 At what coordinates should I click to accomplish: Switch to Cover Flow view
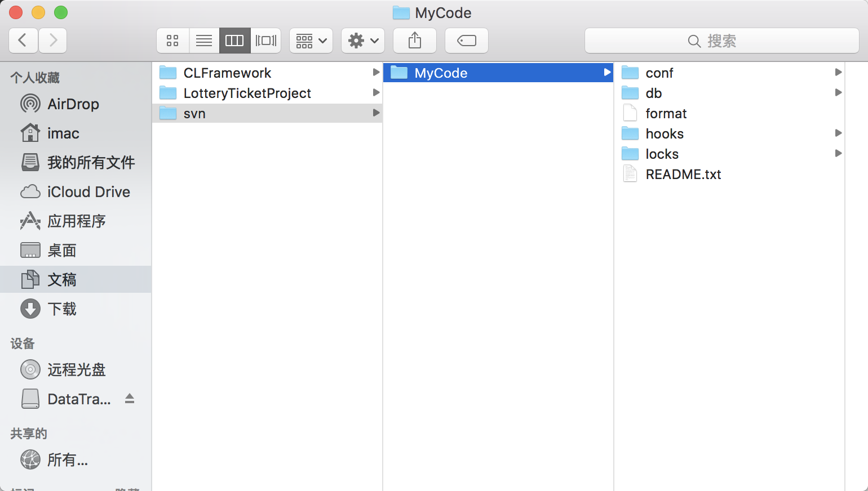tap(266, 41)
